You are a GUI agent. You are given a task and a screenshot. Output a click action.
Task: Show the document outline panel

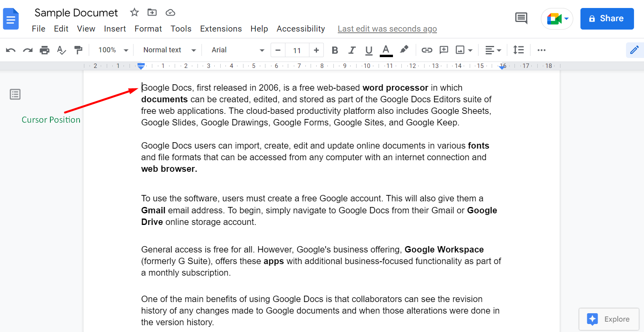pos(15,94)
